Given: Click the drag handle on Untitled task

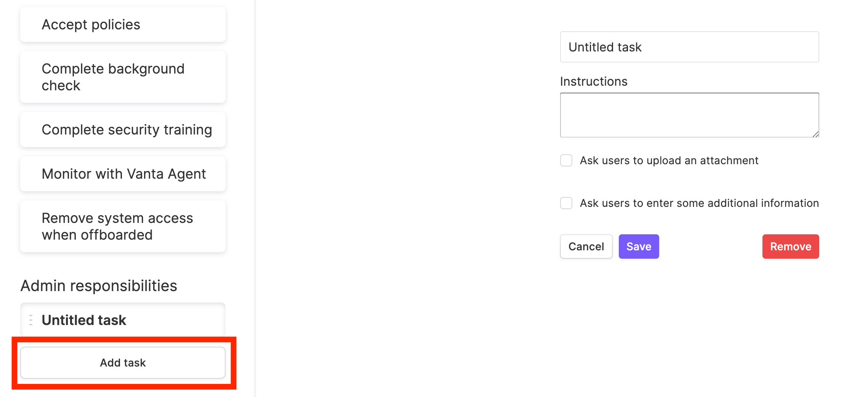Looking at the screenshot, I should click(31, 320).
